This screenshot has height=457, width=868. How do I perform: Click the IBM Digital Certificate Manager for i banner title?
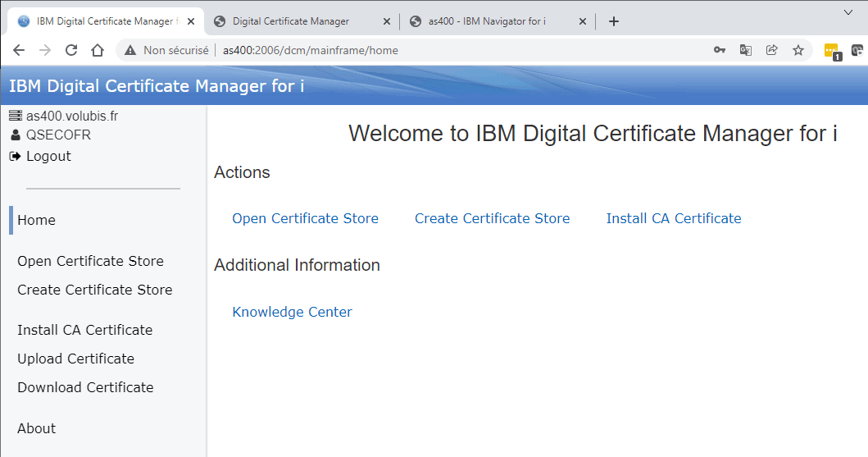(x=157, y=86)
